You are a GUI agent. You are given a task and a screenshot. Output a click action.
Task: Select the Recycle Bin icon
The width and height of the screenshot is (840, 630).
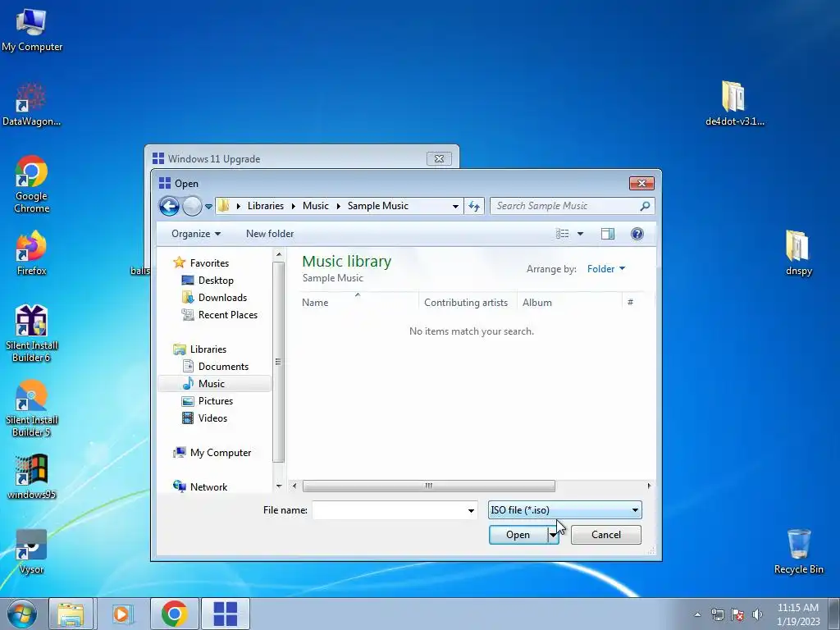coord(798,552)
